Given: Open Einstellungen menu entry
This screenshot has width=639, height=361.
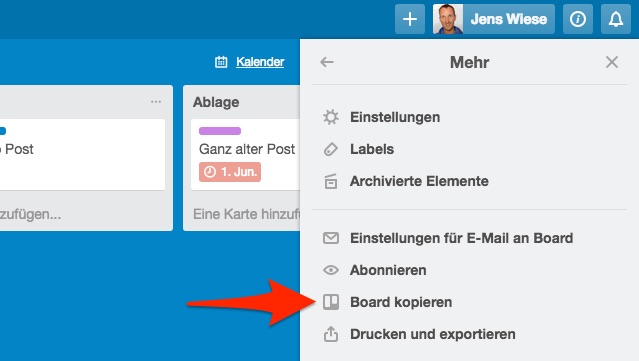Looking at the screenshot, I should pos(395,117).
